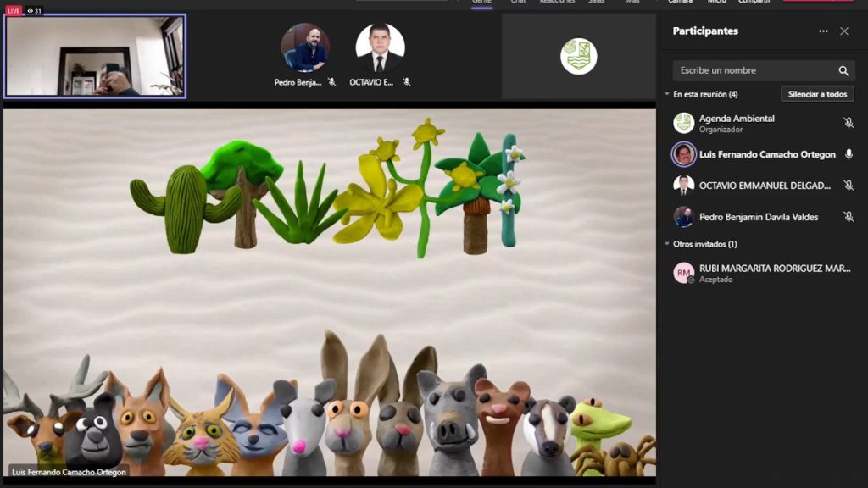This screenshot has height=488, width=868.
Task: Click the muted mic icon on OCTAVIO E video tile
Action: point(407,83)
